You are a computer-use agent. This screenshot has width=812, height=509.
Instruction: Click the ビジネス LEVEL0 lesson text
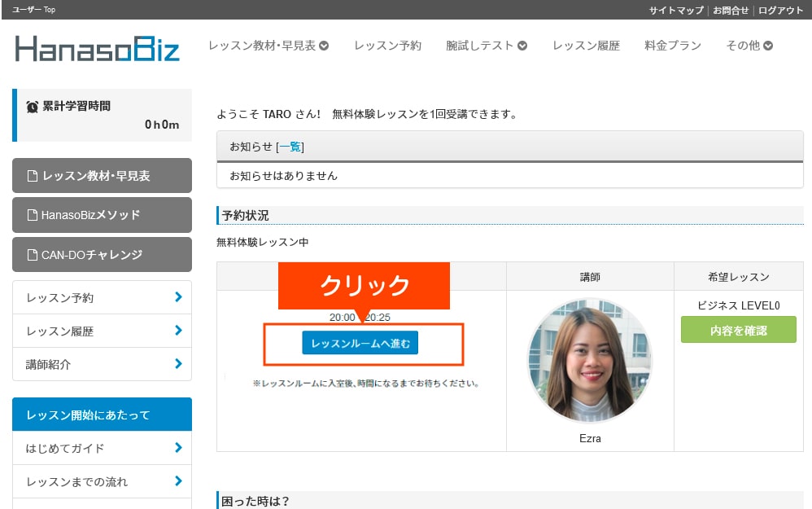click(x=739, y=305)
